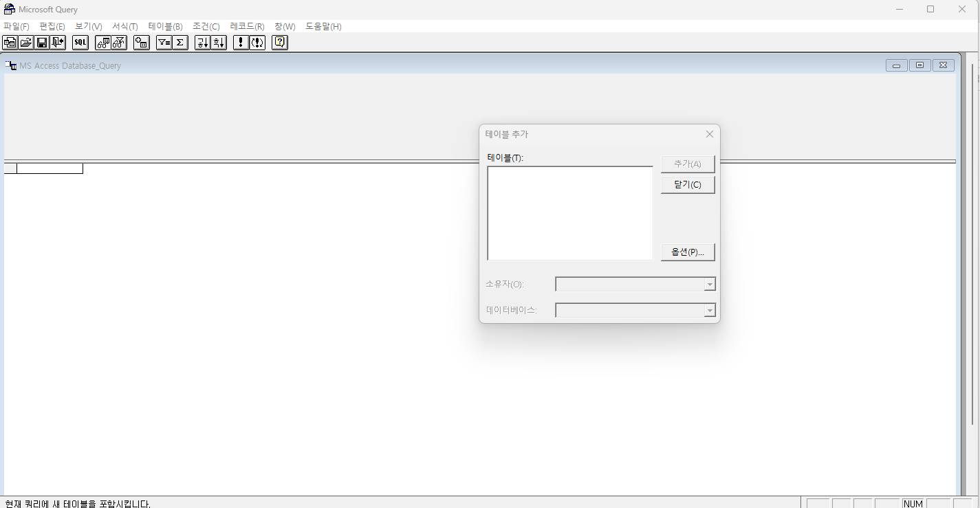Image resolution: width=980 pixels, height=508 pixels.
Task: Click the Sort Ascending icon
Action: [202, 43]
